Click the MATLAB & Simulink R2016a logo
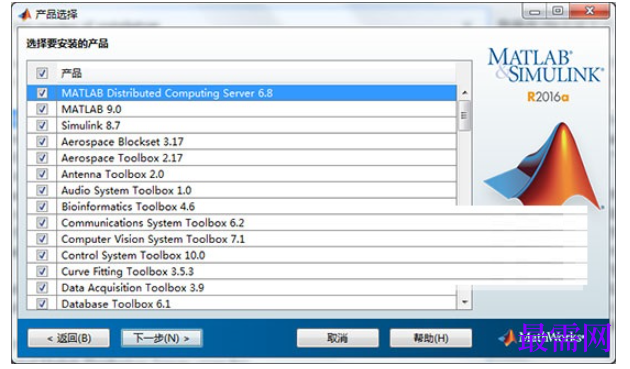Screen dimensions: 630x369 (x=546, y=75)
